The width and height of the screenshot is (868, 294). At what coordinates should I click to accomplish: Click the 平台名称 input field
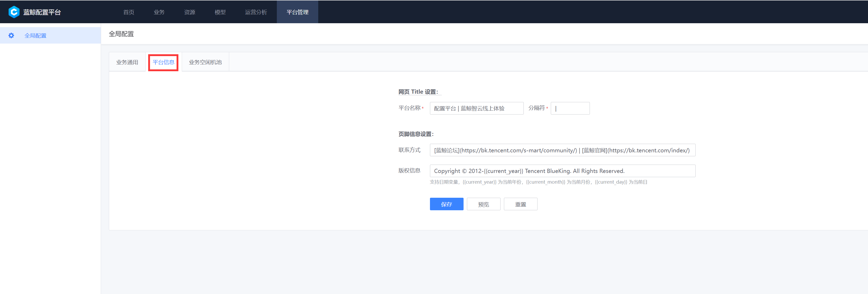click(477, 108)
